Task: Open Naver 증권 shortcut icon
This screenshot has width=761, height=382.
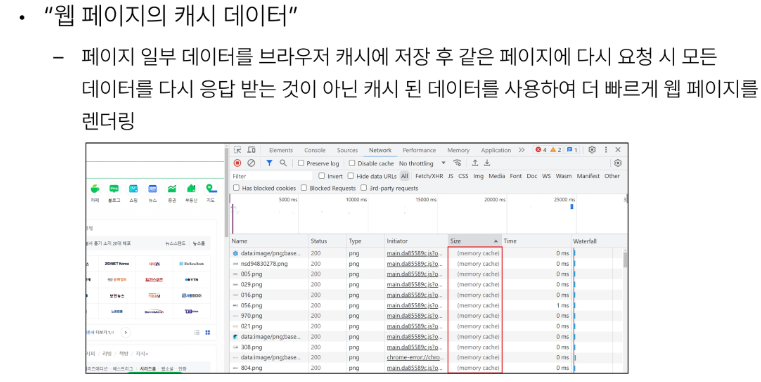Action: (172, 189)
